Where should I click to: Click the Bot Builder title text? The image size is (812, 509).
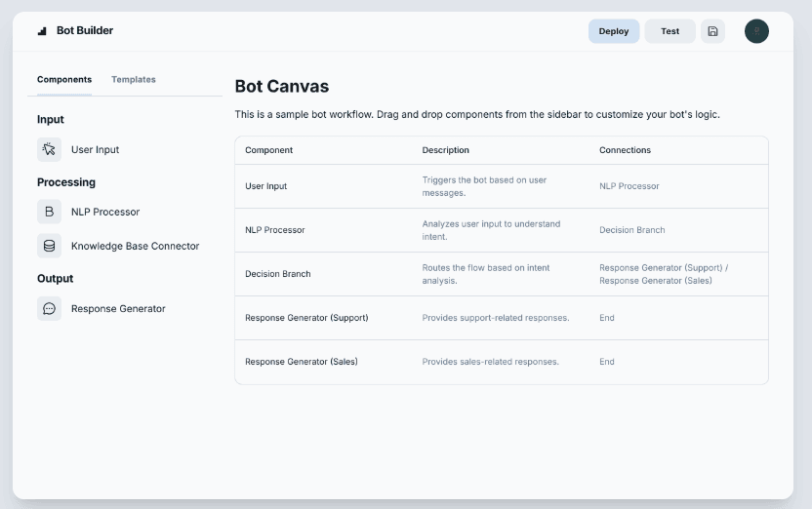[x=85, y=31]
